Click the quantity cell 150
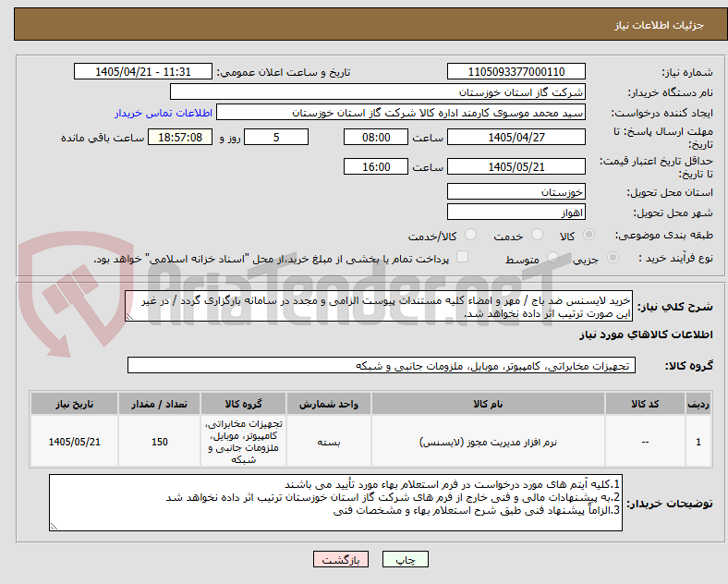The height and width of the screenshot is (584, 728). tap(159, 442)
